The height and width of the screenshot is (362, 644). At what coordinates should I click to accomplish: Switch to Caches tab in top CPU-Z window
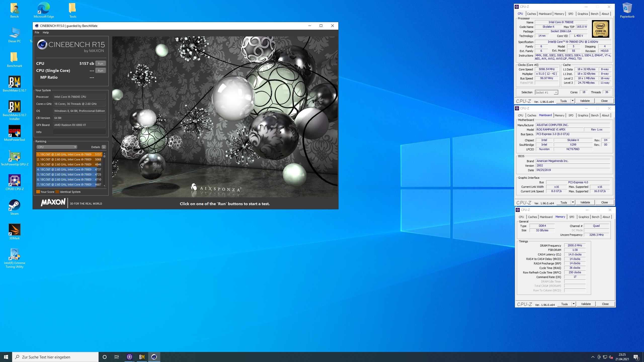pyautogui.click(x=531, y=14)
